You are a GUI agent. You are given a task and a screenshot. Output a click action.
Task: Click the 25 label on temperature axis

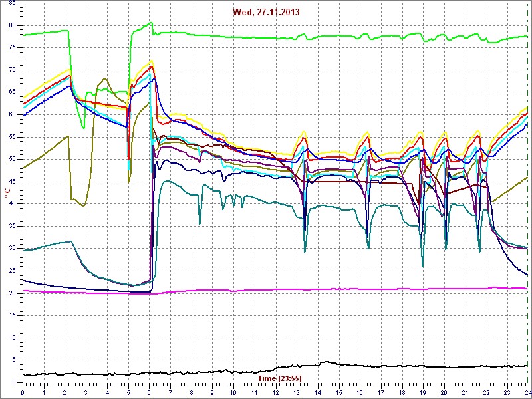[12, 271]
